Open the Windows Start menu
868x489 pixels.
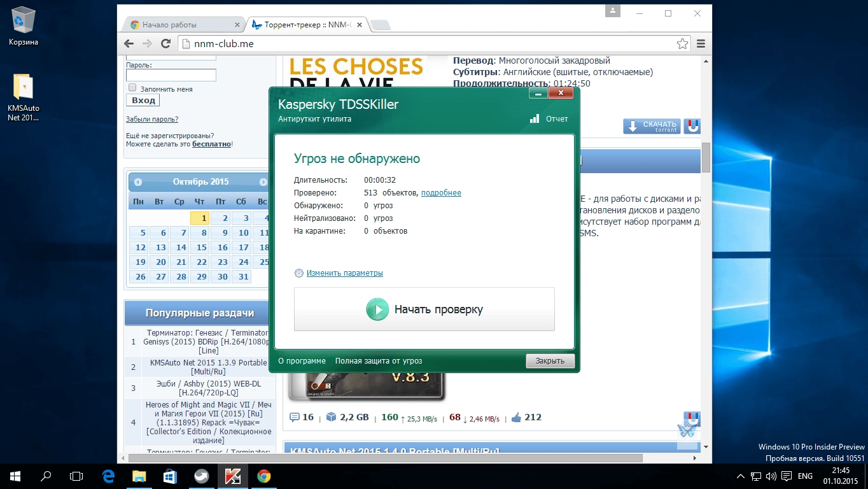point(15,476)
